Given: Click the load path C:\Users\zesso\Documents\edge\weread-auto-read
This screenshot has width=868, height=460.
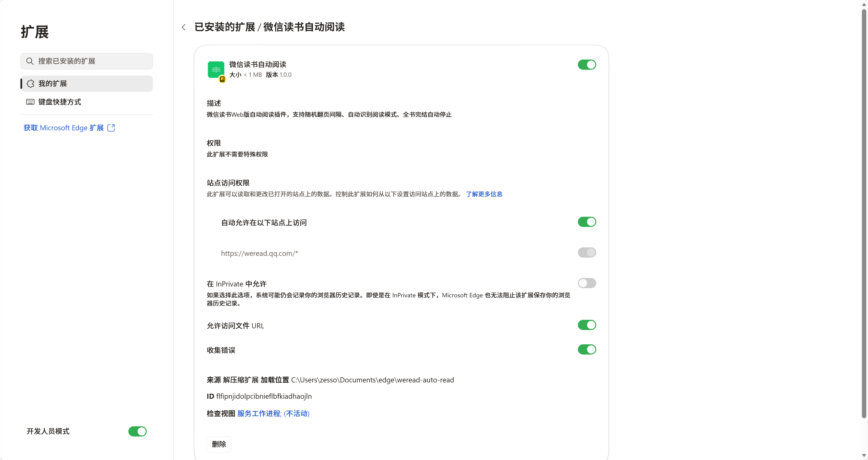Looking at the screenshot, I should point(372,380).
